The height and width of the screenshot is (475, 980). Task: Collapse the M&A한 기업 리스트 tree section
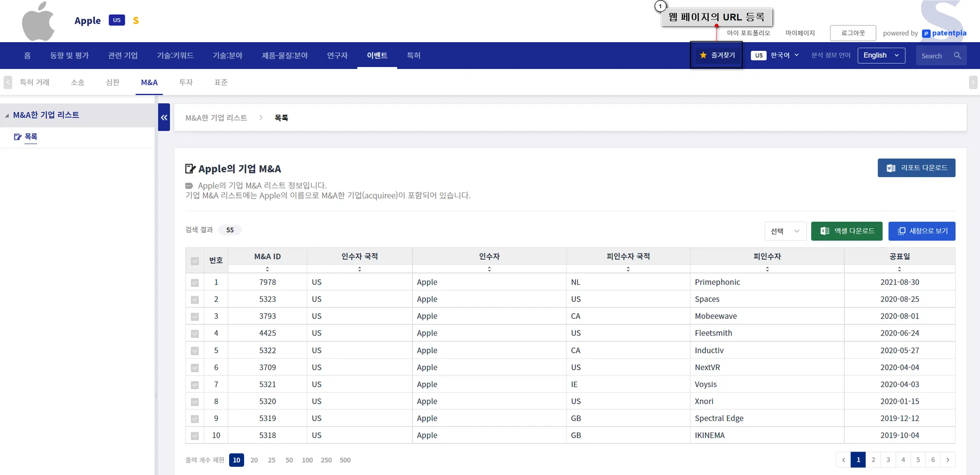click(7, 115)
